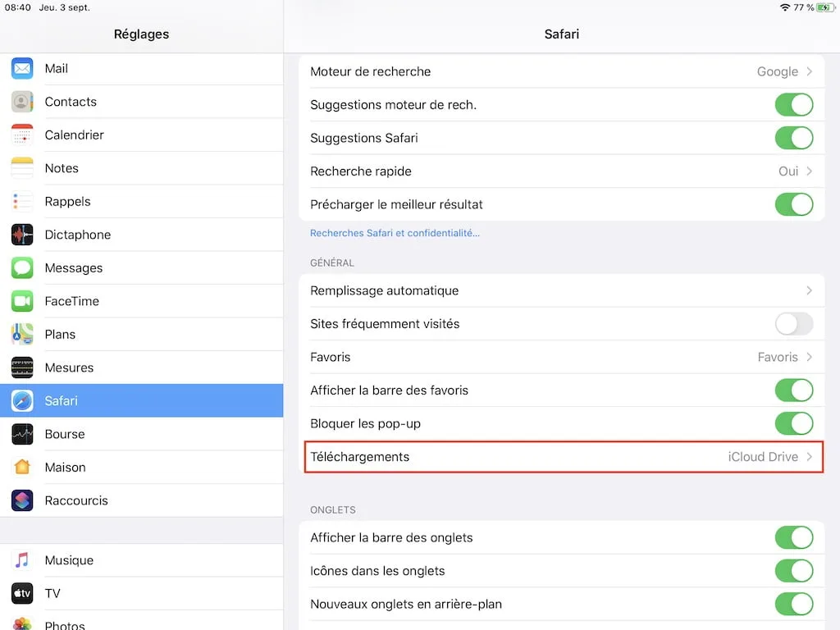Open Mail settings via its icon
840x630 pixels.
click(21, 68)
